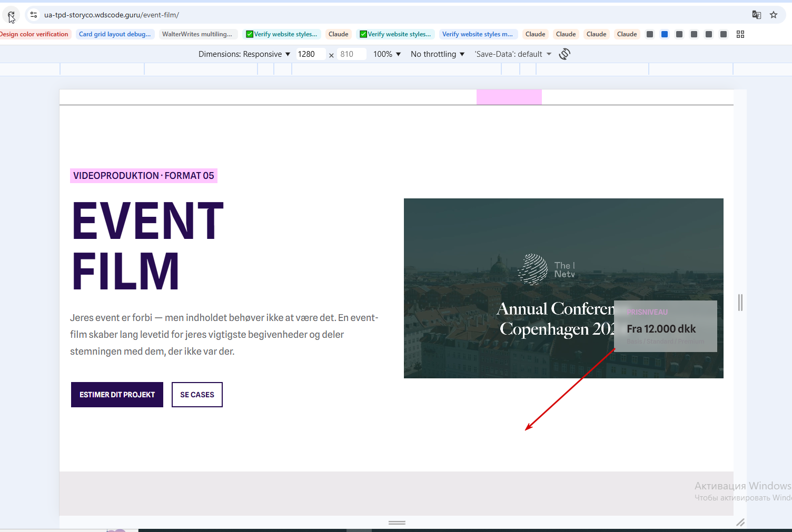This screenshot has width=792, height=532.
Task: Open the Design color verification tab group
Action: [34, 34]
